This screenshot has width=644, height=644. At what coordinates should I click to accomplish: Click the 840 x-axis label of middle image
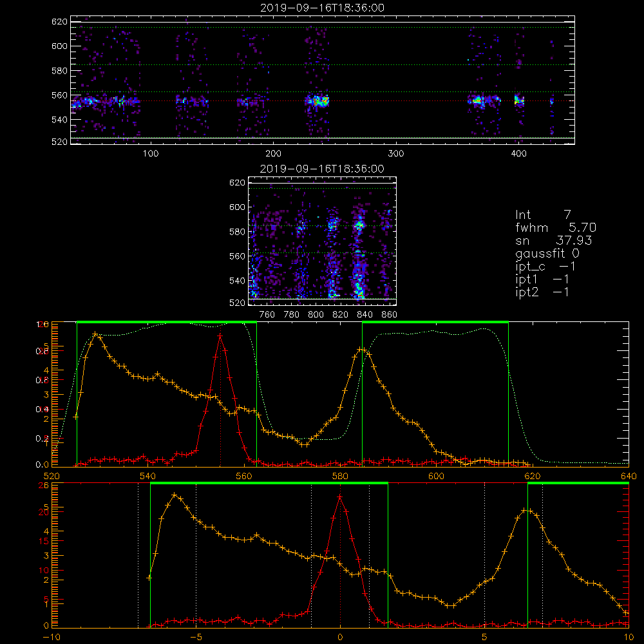[x=365, y=315]
